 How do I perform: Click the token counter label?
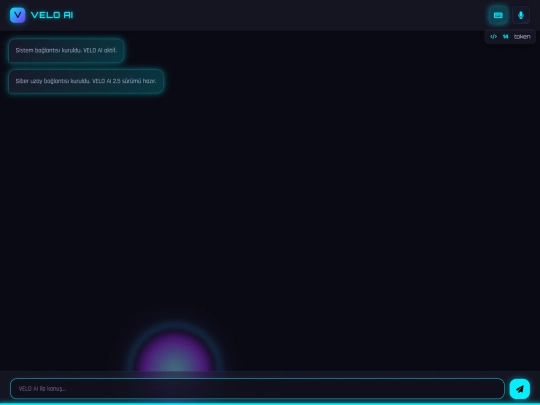522,37
